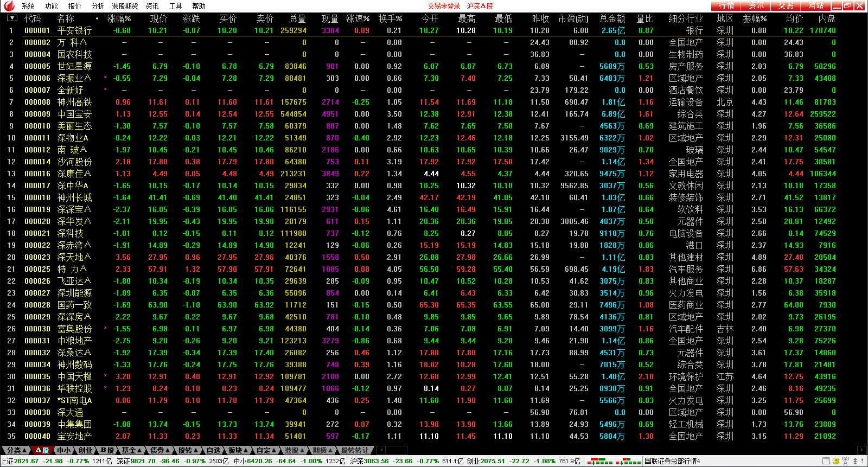Screen dimensions: 868x467
Task: Click the purple star marker on 全新好 row
Action: (x=105, y=89)
